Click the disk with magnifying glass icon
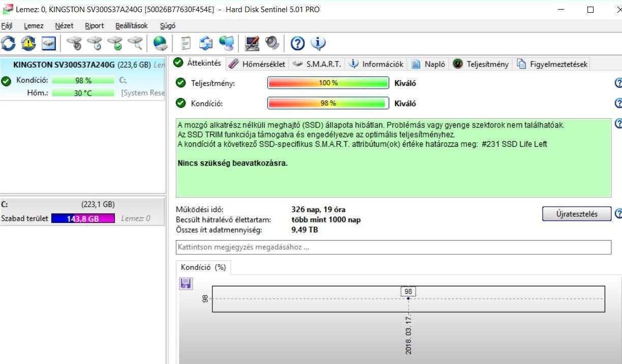The height and width of the screenshot is (364, 622). [135, 43]
